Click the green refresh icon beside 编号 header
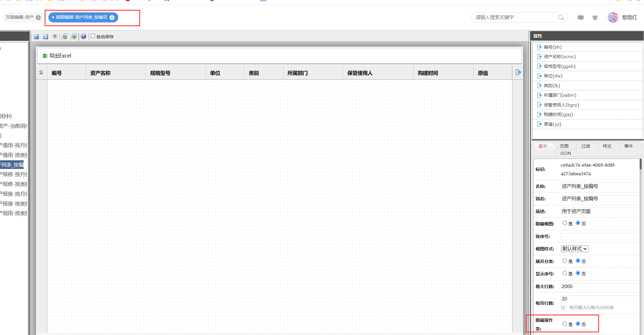The width and height of the screenshot is (644, 335). 41,73
